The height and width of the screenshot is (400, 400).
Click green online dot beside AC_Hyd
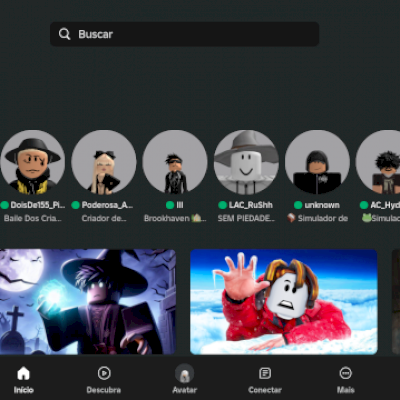coord(364,205)
